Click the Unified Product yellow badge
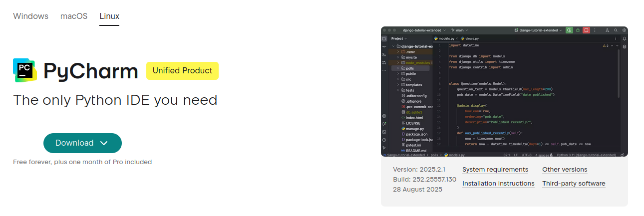 pos(182,71)
